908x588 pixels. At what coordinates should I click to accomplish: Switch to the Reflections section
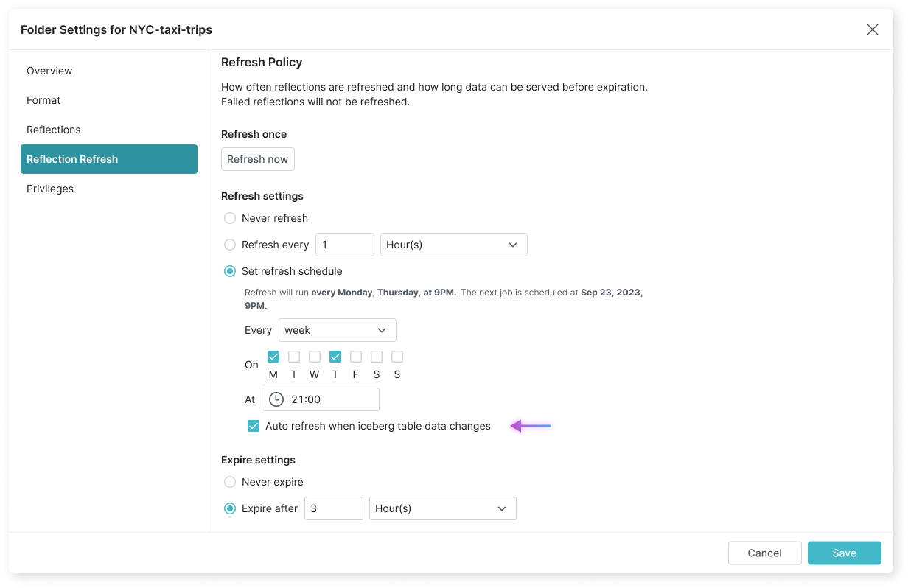pos(109,130)
